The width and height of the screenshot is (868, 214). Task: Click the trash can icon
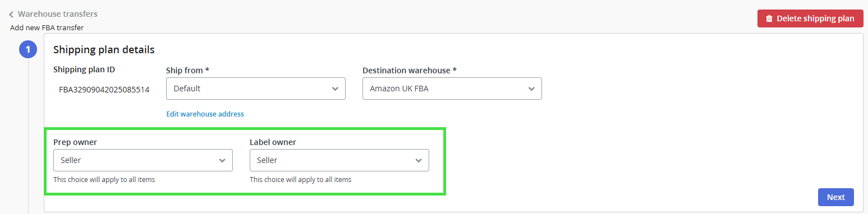[x=769, y=18]
